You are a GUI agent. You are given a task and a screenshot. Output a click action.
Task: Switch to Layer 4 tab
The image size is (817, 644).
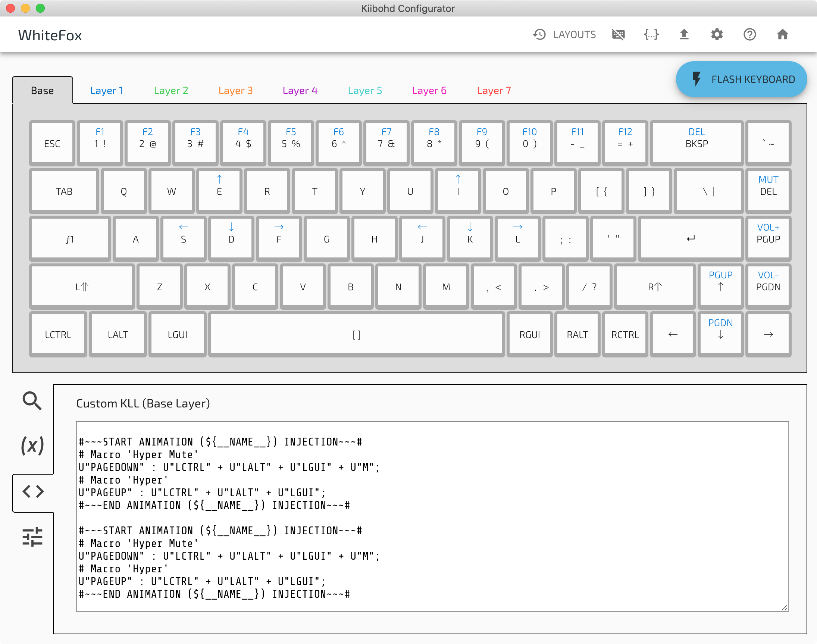coord(300,91)
